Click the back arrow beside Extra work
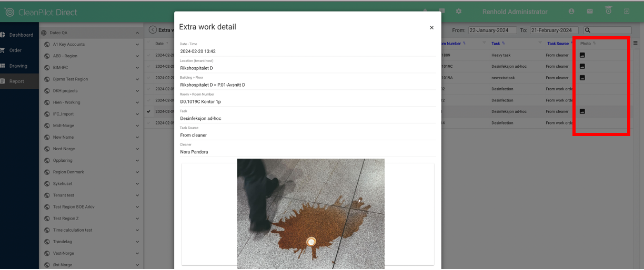The width and height of the screenshot is (644, 270). tap(153, 30)
